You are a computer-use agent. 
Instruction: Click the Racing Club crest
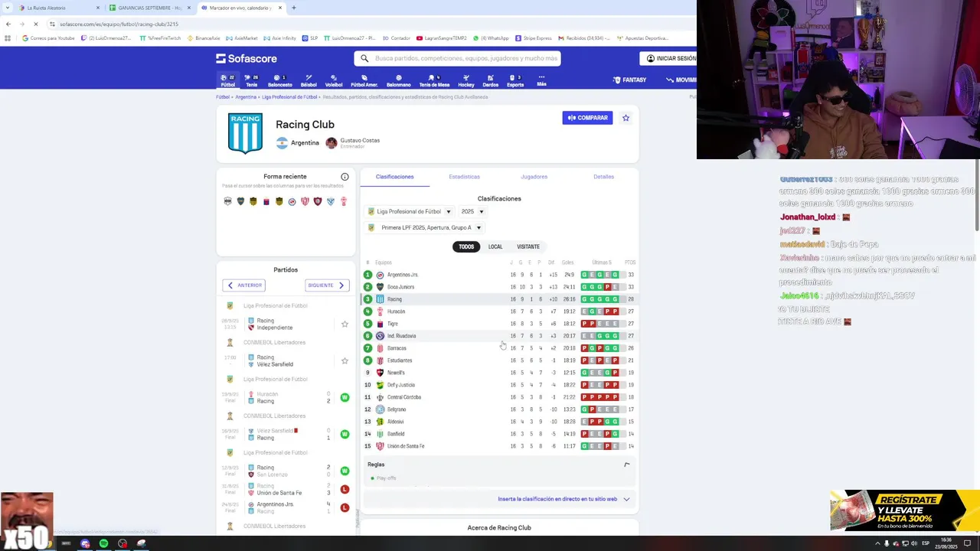tap(245, 133)
